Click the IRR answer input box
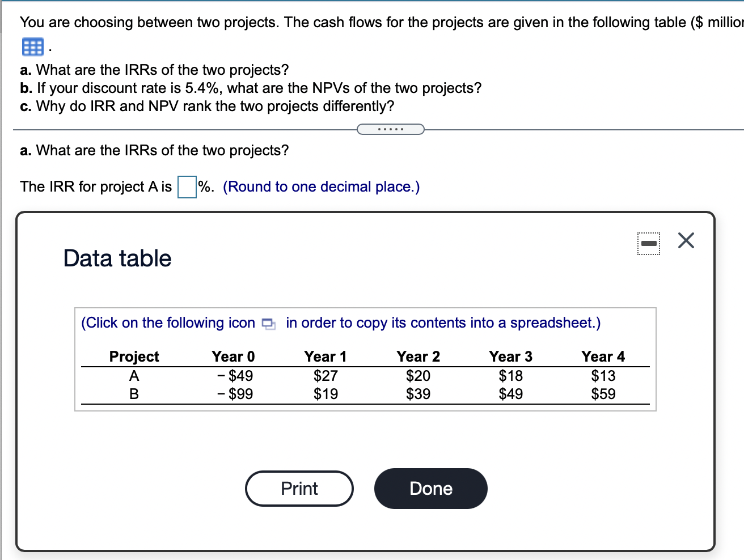Viewport: 744px width, 560px height. pyautogui.click(x=186, y=186)
